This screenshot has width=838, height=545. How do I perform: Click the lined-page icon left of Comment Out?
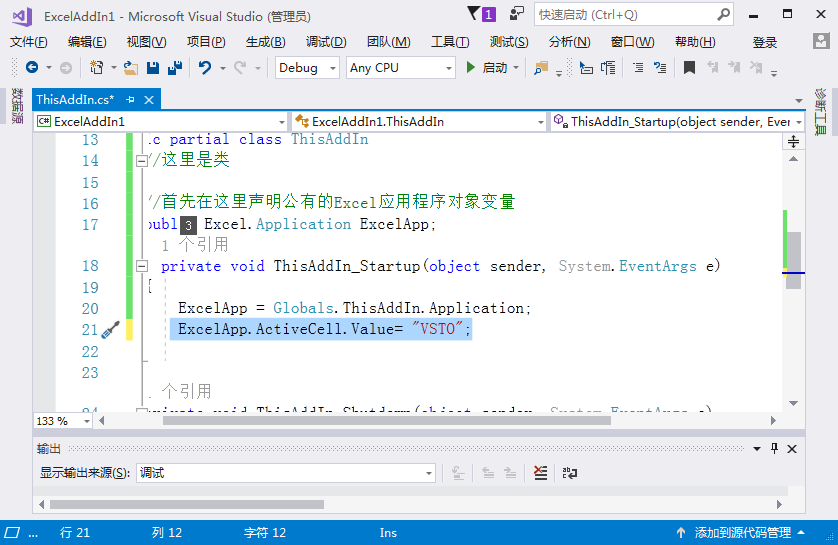point(608,67)
